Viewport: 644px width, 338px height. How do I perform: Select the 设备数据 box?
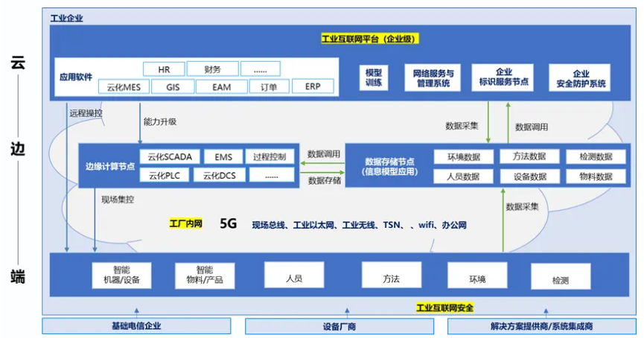point(529,176)
